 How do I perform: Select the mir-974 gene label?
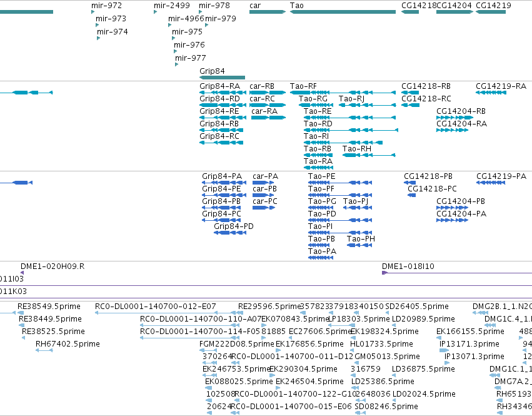(x=113, y=31)
